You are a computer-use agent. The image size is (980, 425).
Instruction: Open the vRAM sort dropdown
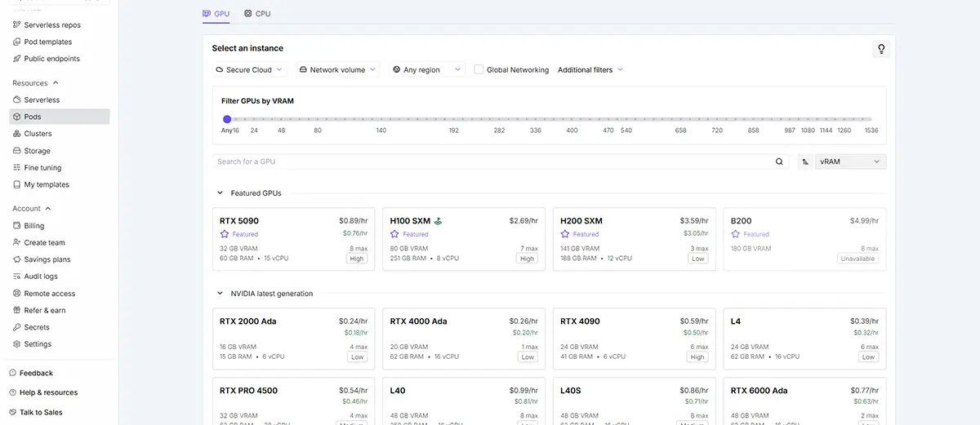pos(850,162)
